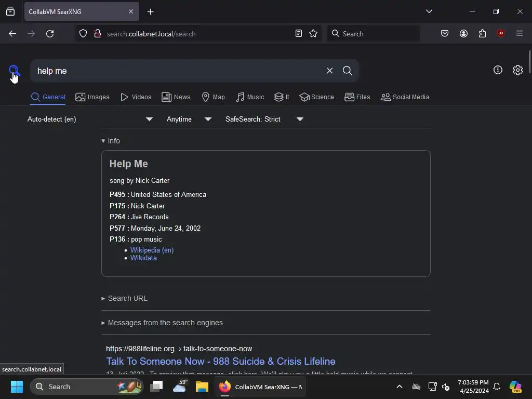Expand Messages from the search engines
This screenshot has width=532, height=399.
click(x=162, y=323)
